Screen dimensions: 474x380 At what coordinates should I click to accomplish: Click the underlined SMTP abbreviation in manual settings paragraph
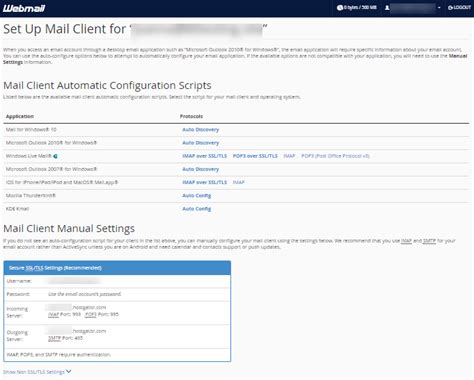coord(429,241)
